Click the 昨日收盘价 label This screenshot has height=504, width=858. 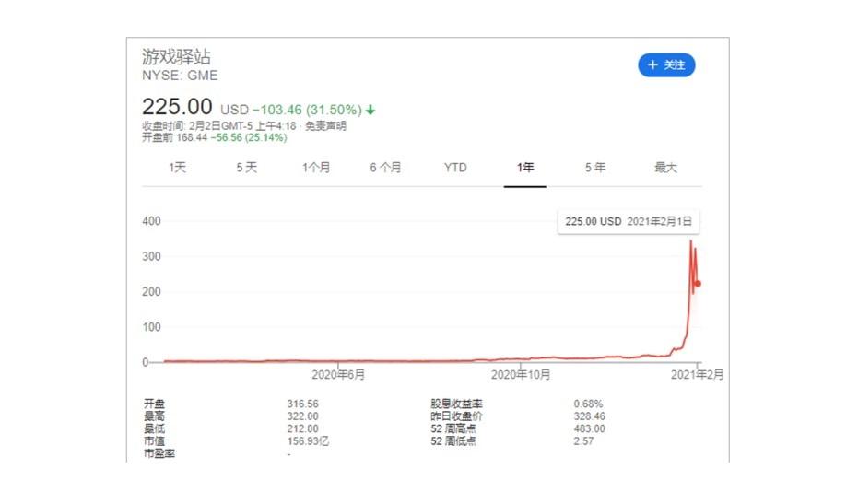point(456,416)
